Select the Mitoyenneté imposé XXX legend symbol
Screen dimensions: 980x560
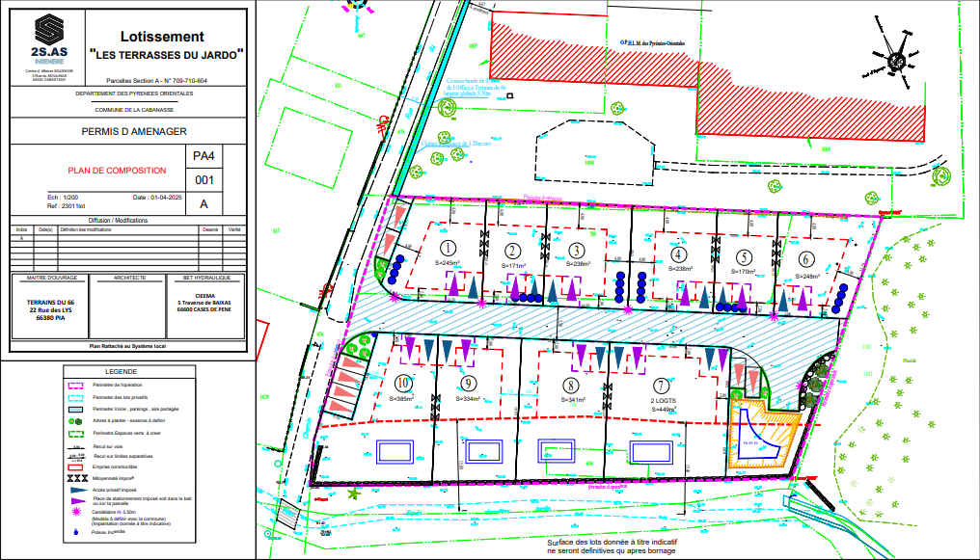(76, 477)
